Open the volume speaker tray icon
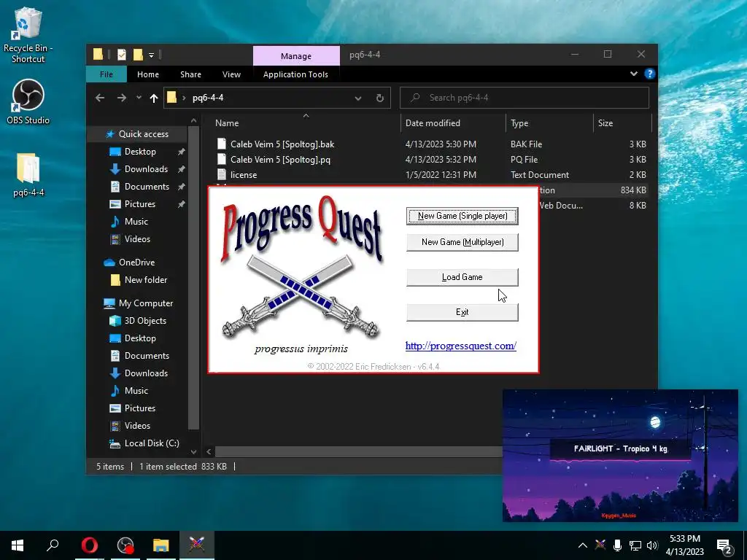 tap(652, 545)
